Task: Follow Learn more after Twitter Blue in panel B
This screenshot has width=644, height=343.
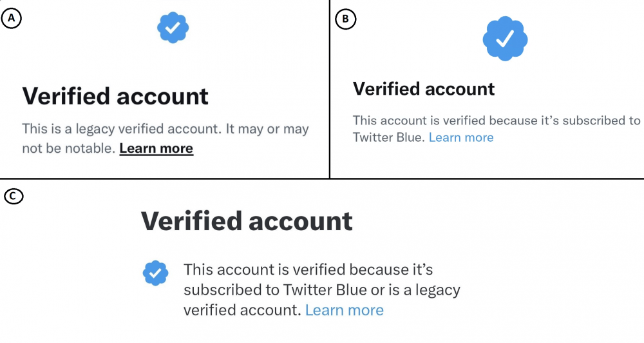Action: [461, 137]
